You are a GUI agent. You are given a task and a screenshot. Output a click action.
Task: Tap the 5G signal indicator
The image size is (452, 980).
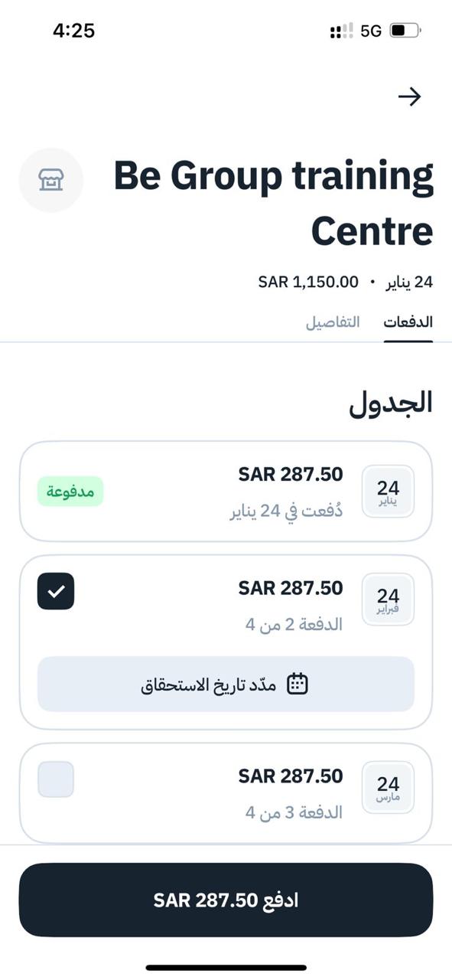[x=371, y=31]
